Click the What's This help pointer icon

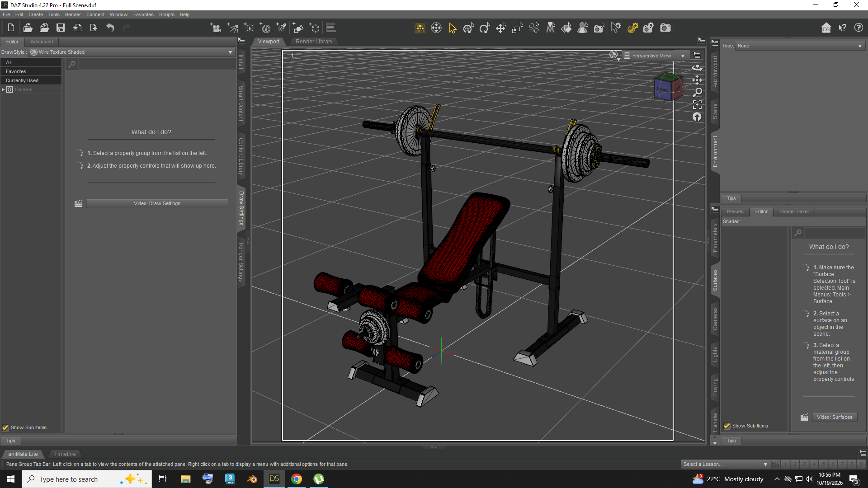tap(843, 28)
